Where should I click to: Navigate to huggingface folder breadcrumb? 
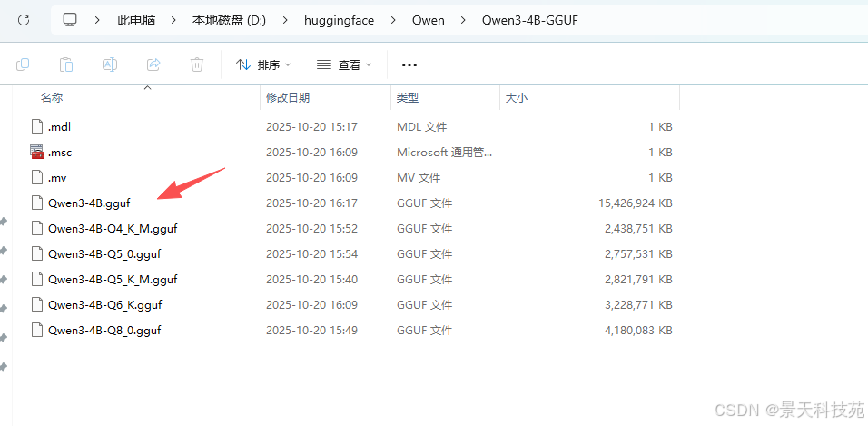tap(339, 21)
